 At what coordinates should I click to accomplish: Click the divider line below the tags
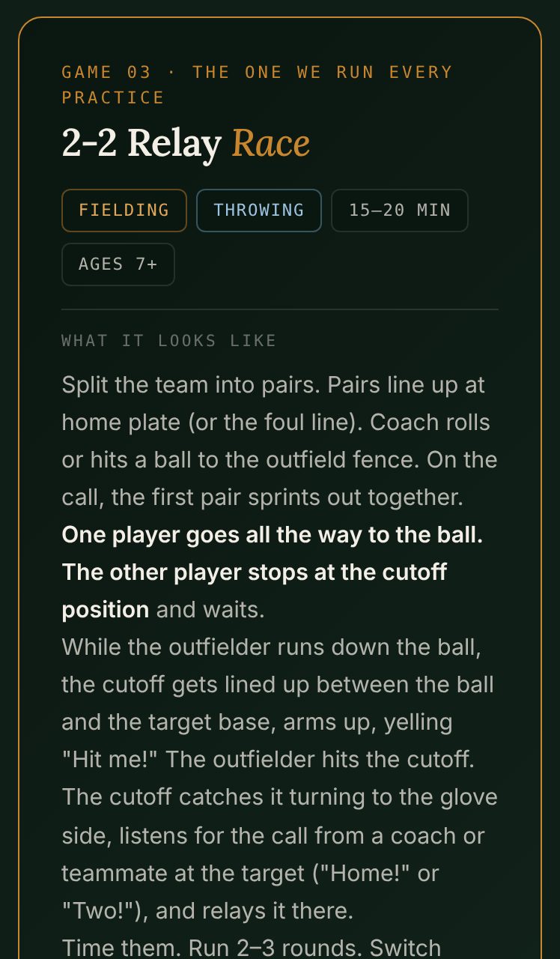(280, 309)
